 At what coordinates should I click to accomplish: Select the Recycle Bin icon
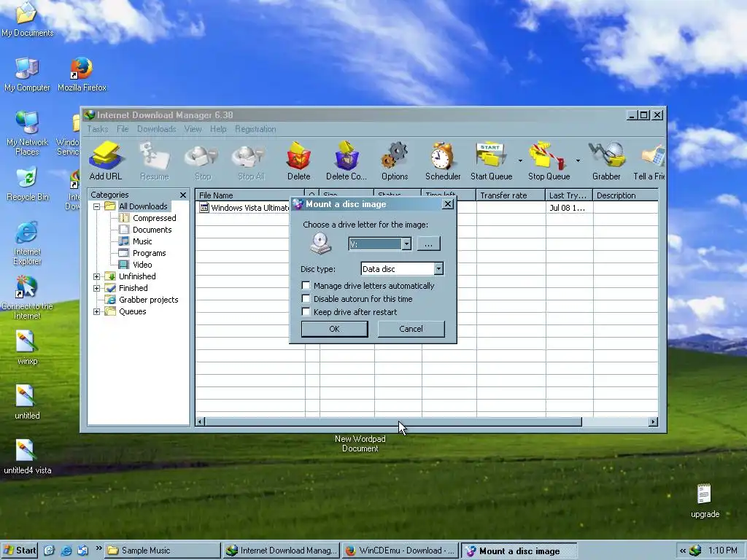click(27, 184)
